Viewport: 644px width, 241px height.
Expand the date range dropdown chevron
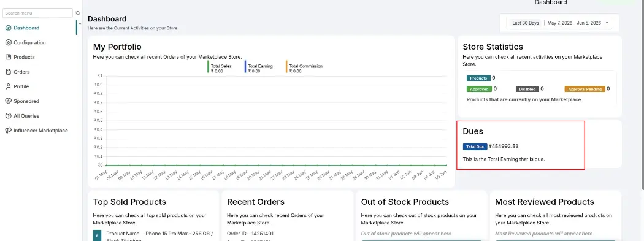607,23
